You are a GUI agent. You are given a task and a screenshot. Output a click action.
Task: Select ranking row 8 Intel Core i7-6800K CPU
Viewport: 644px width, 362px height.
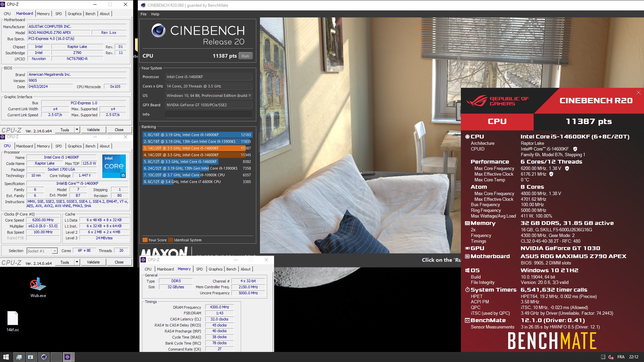click(x=197, y=182)
